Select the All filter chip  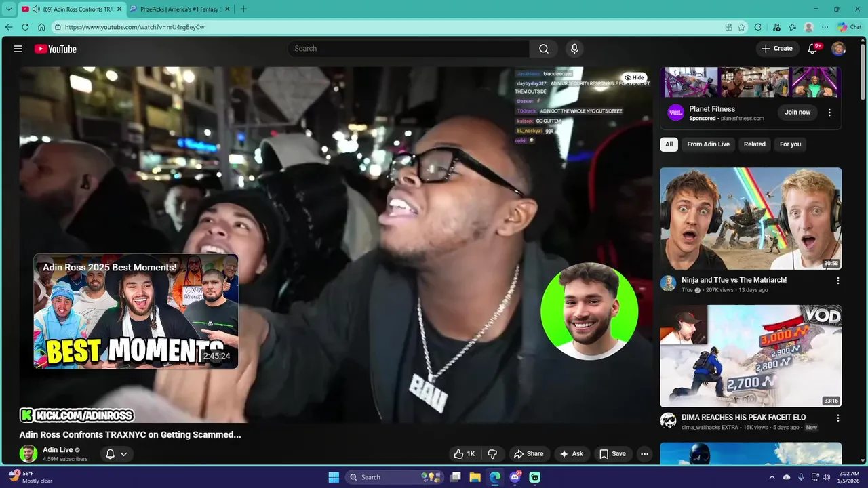[669, 144]
